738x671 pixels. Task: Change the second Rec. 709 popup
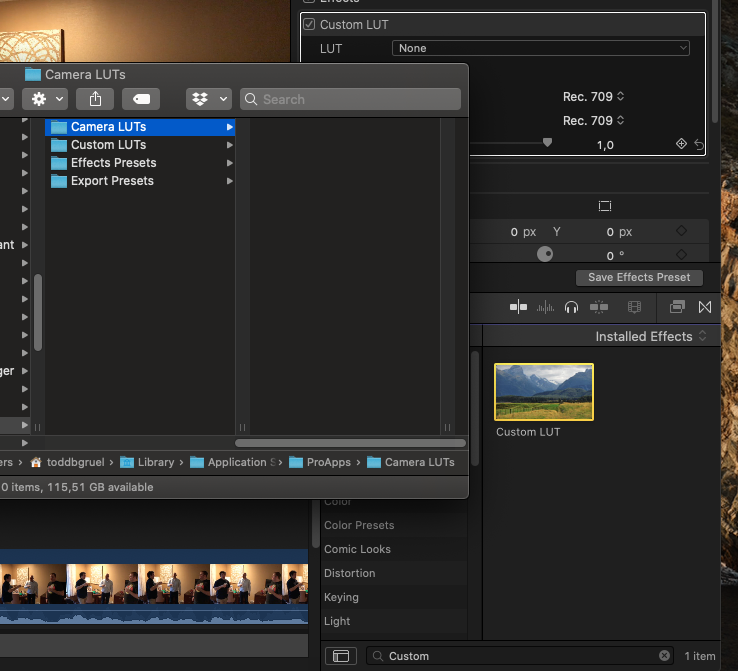(594, 120)
